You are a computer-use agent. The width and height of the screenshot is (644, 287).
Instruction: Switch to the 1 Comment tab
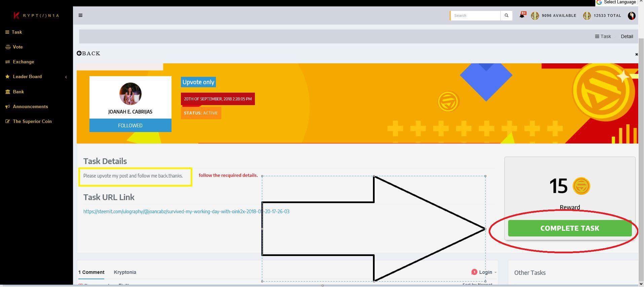tap(91, 272)
